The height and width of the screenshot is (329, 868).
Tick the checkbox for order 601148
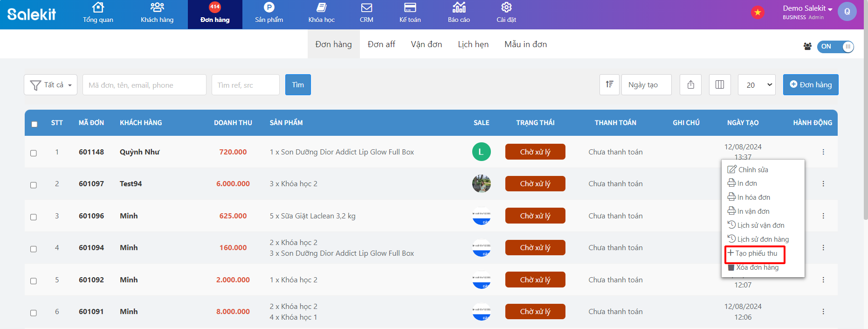(x=34, y=153)
